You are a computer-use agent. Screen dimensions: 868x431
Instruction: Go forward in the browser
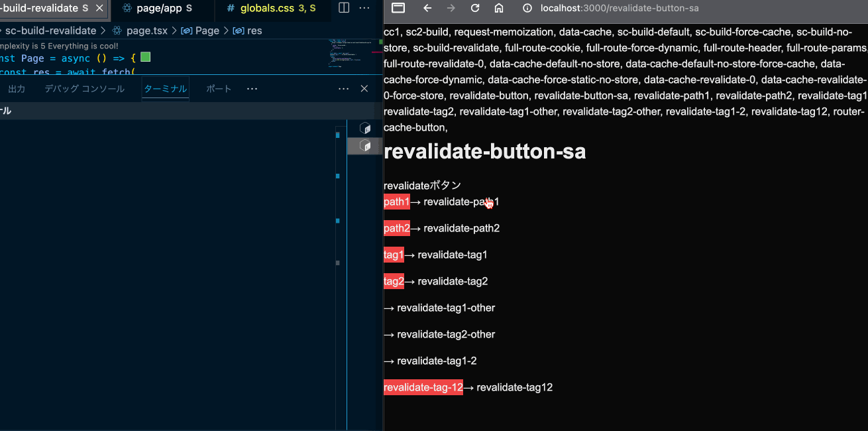pos(451,8)
